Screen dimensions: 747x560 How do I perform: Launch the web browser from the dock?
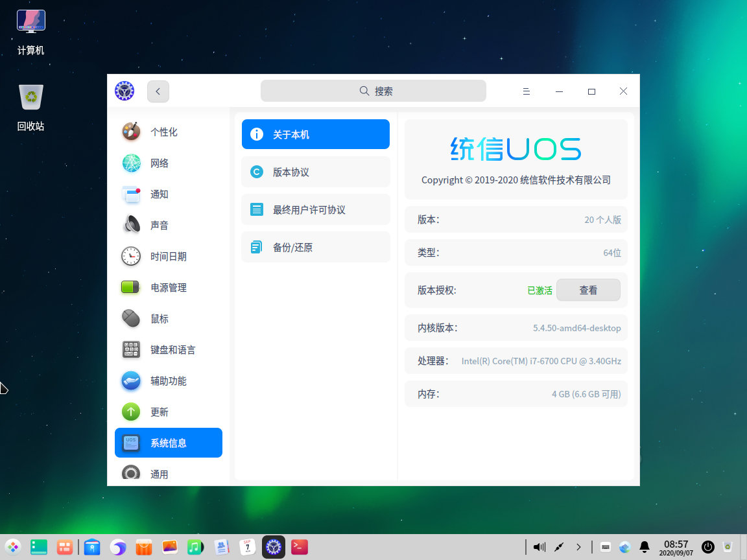[118, 547]
